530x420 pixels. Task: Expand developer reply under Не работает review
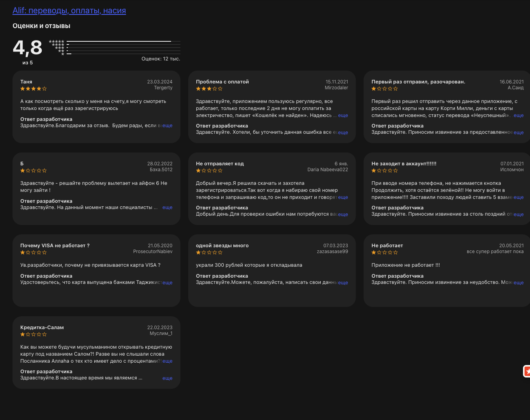[x=519, y=283]
